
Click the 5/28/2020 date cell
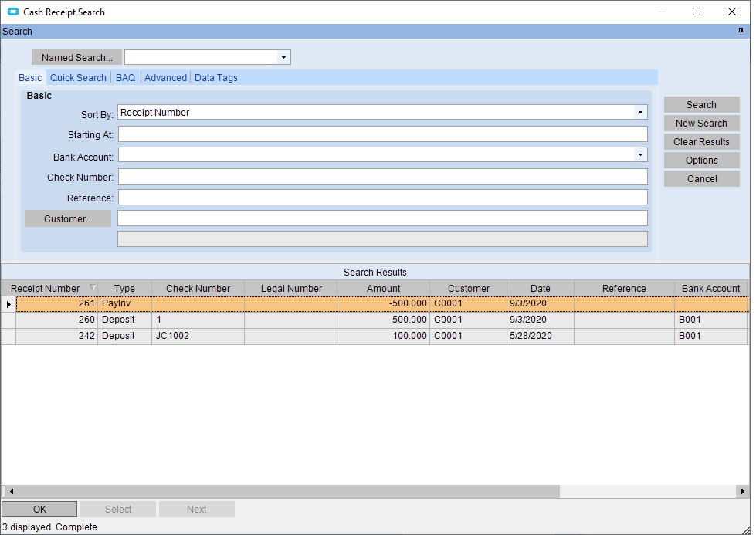(540, 336)
